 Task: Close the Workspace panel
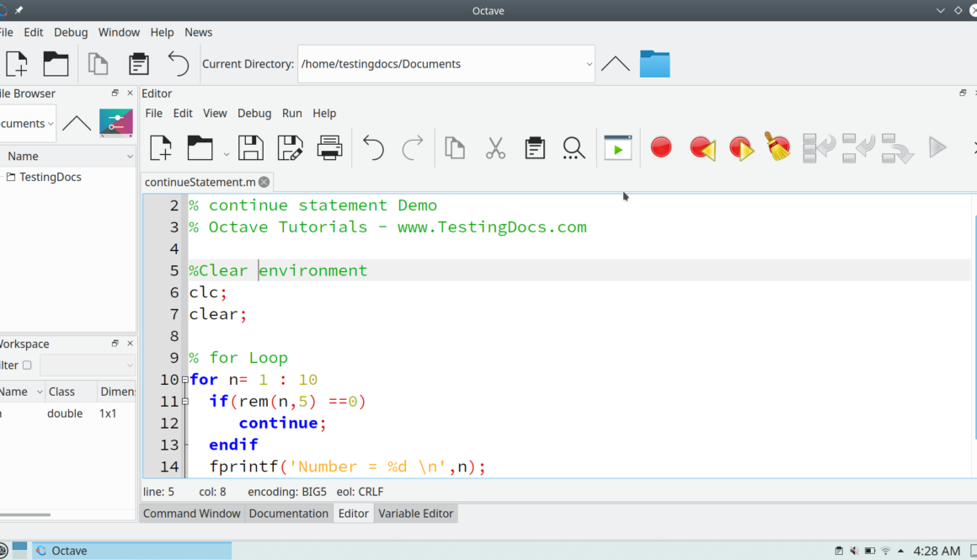click(x=130, y=344)
